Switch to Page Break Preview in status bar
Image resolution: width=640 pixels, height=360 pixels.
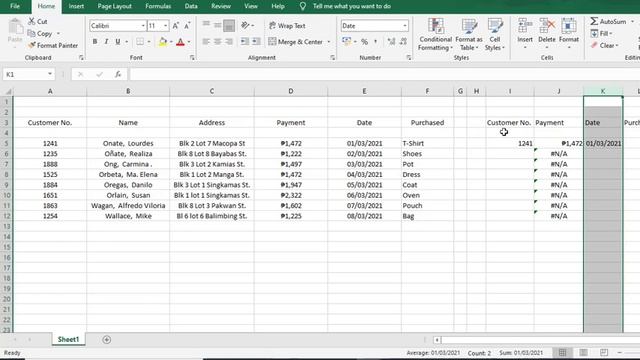604,353
